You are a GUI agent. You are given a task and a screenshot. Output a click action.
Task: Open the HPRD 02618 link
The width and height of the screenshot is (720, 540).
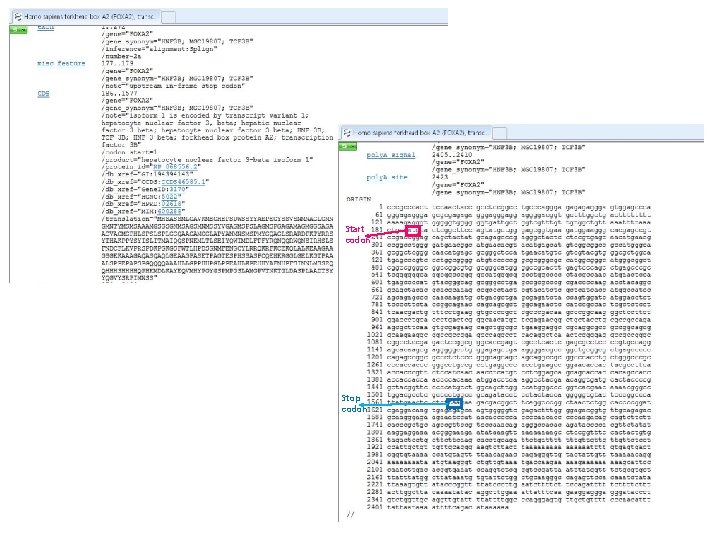[x=172, y=204]
